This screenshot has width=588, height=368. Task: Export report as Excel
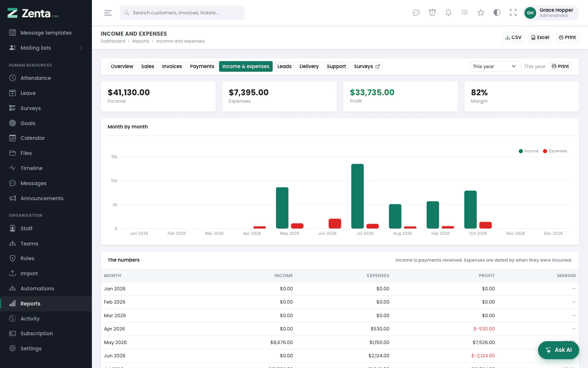tap(540, 37)
